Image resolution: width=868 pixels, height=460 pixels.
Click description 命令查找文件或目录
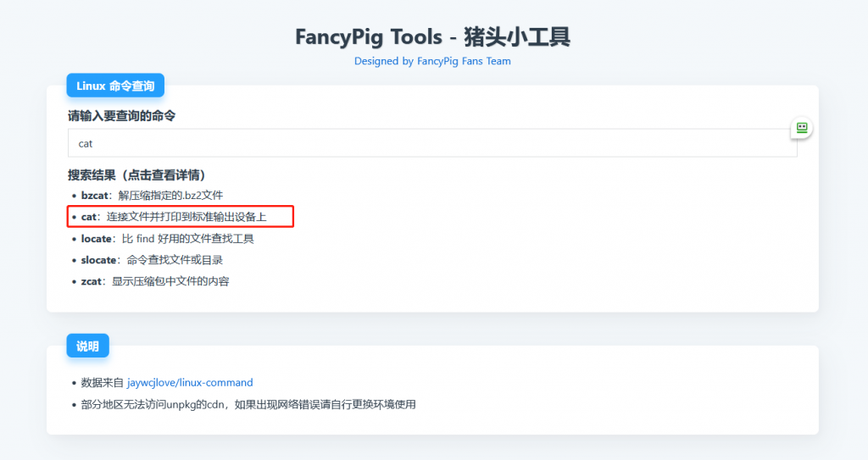(175, 260)
